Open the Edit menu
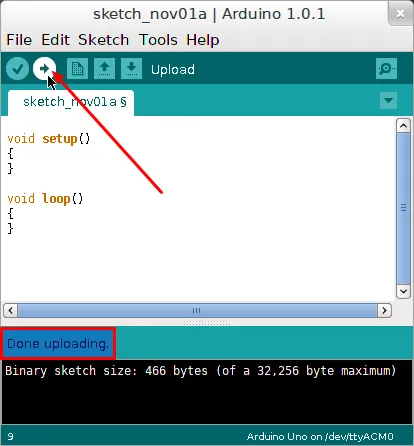The height and width of the screenshot is (446, 414). 55,40
